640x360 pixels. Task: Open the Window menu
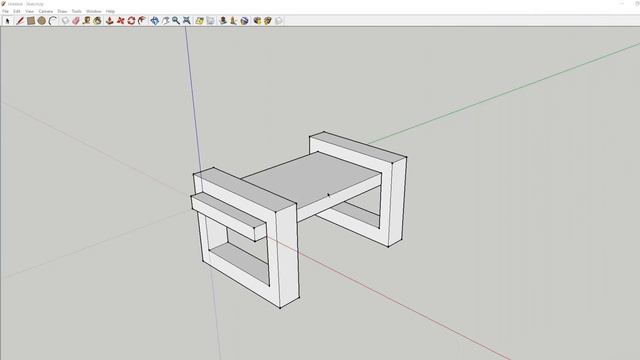(x=93, y=11)
